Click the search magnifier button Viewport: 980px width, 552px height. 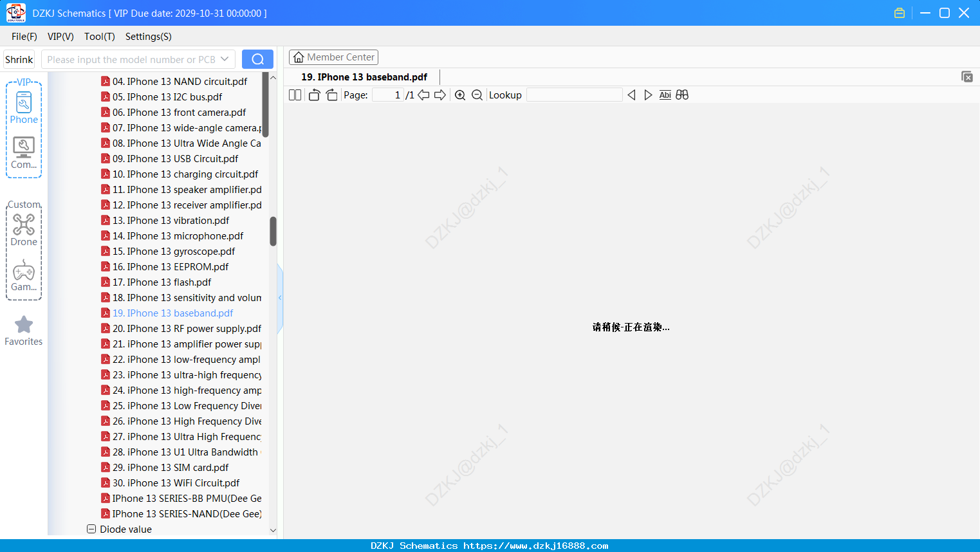tap(257, 59)
